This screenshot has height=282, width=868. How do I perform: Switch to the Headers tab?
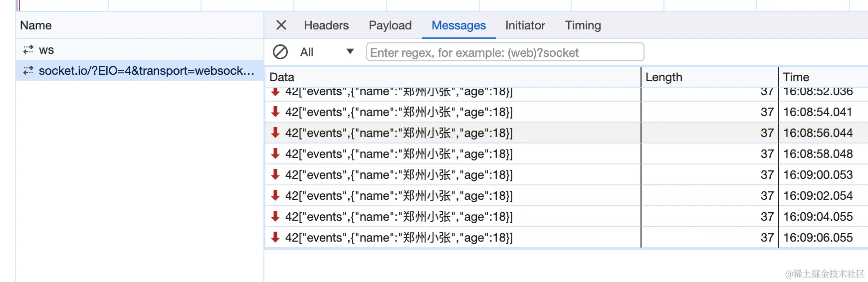[326, 25]
